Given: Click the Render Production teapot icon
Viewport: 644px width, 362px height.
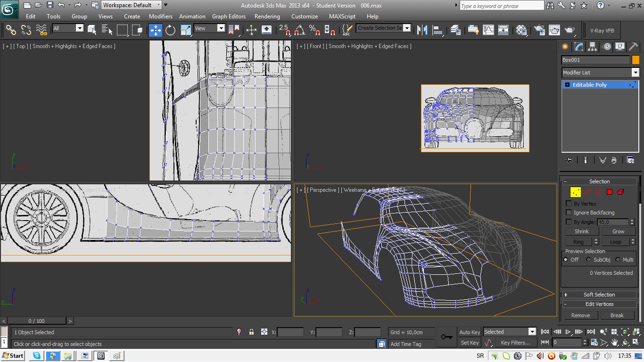Looking at the screenshot, I should pos(570,30).
